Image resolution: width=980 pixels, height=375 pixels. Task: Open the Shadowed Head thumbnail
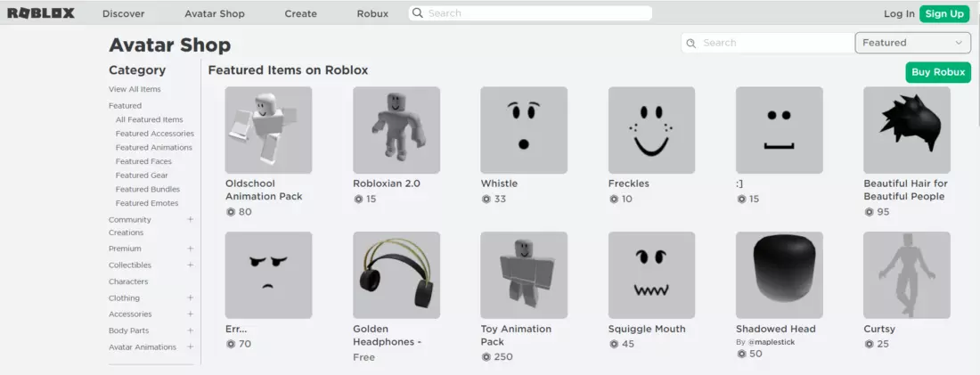(779, 275)
